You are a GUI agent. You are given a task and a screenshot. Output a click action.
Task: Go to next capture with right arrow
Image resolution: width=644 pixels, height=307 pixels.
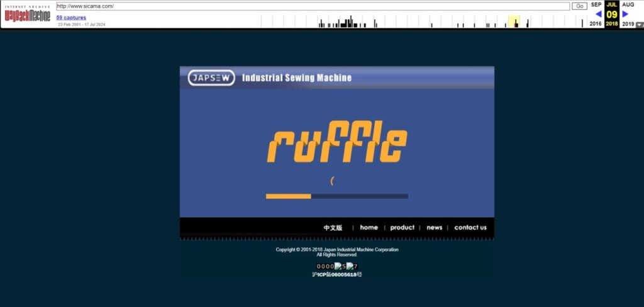(x=625, y=14)
